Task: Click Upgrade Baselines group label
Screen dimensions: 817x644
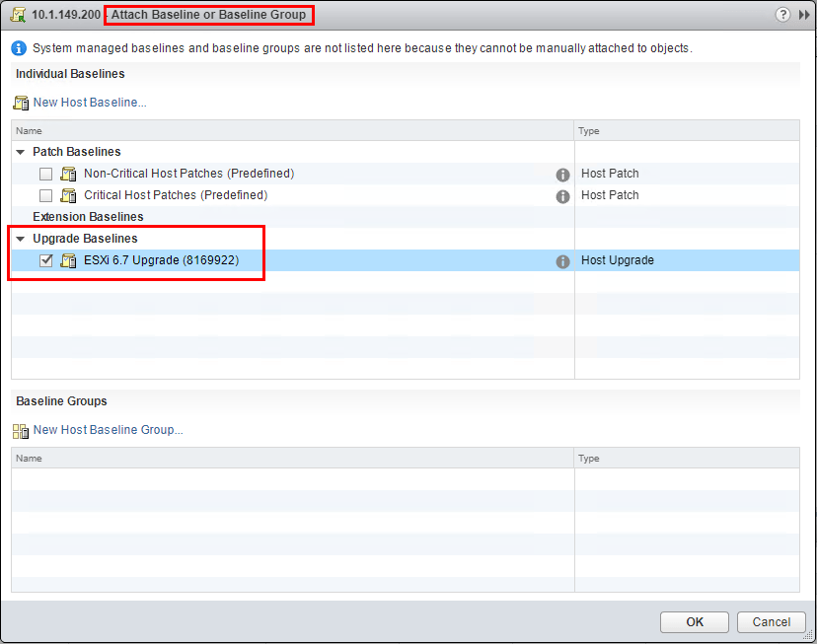Action: tap(85, 239)
